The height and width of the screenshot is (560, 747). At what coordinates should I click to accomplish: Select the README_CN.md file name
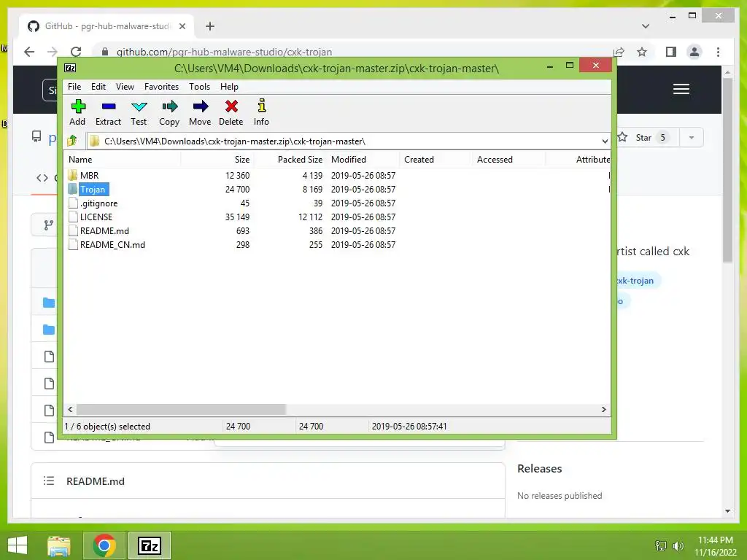[x=112, y=244]
